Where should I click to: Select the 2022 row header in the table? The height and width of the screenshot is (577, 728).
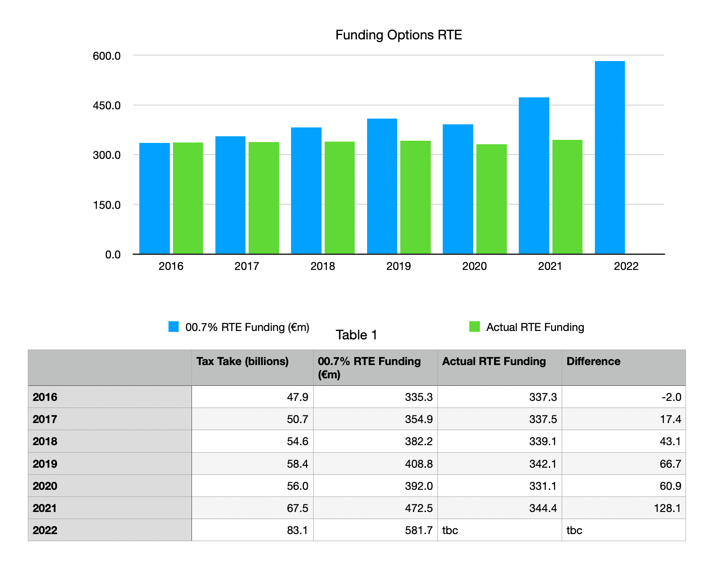point(110,530)
